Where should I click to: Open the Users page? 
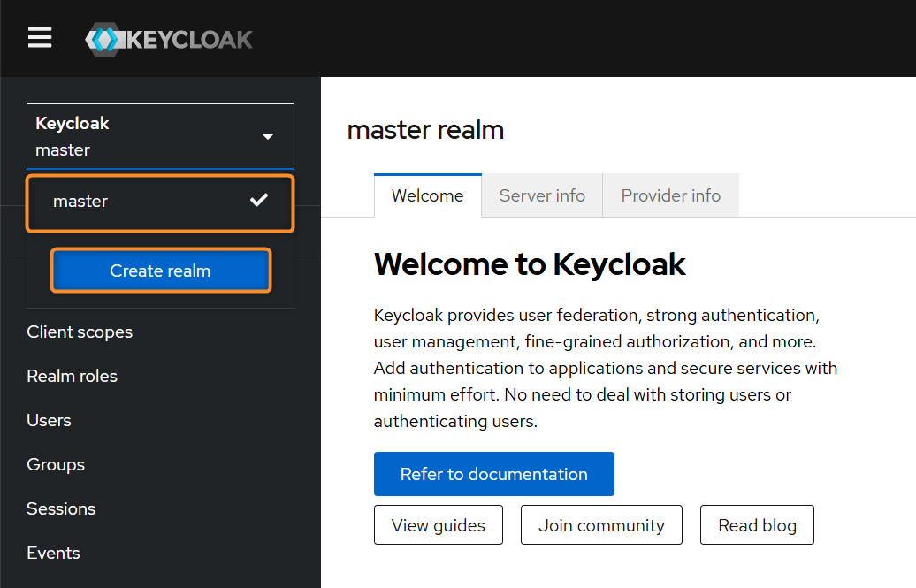click(50, 421)
